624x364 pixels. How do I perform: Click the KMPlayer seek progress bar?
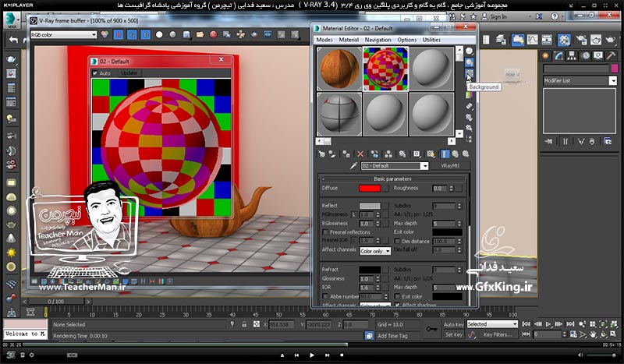tap(312, 345)
